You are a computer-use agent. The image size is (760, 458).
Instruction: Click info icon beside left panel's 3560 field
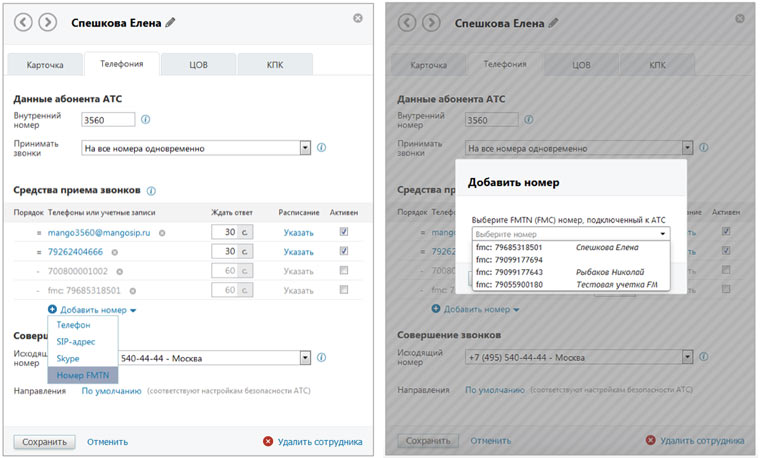coord(146,120)
